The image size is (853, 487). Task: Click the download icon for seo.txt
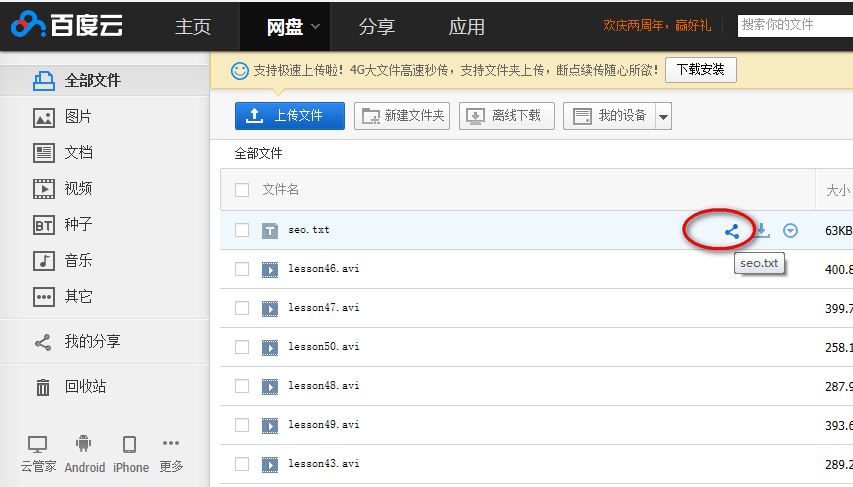pos(762,231)
